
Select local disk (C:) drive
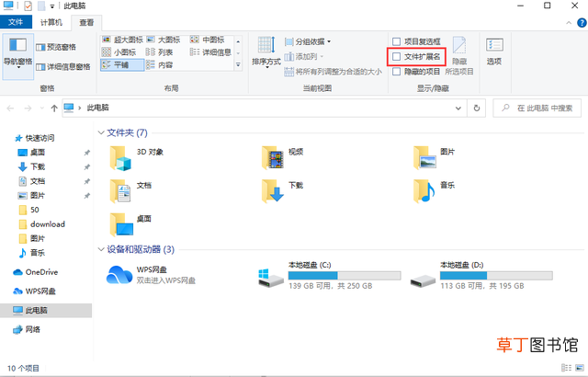(x=330, y=275)
